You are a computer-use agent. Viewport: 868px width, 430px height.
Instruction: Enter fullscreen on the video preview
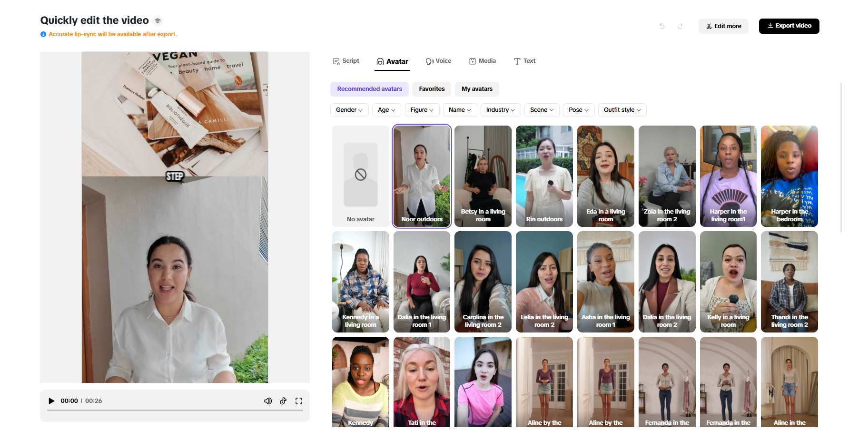(x=299, y=401)
